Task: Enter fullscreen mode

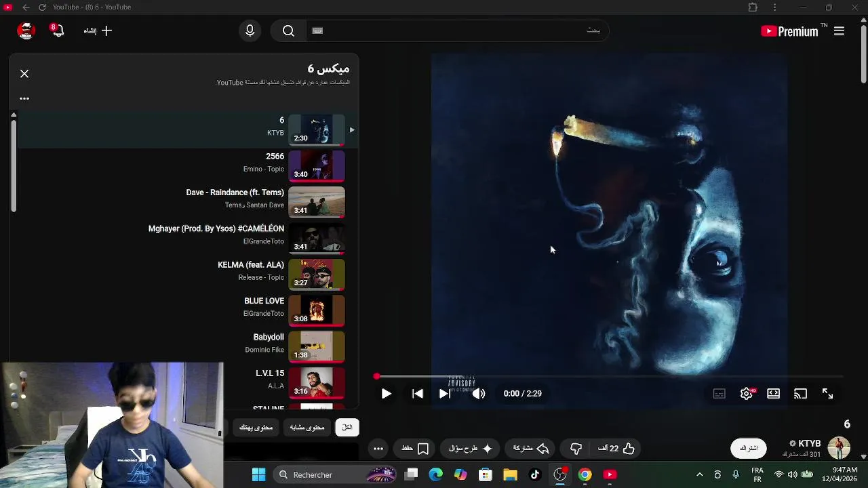Action: pos(827,394)
